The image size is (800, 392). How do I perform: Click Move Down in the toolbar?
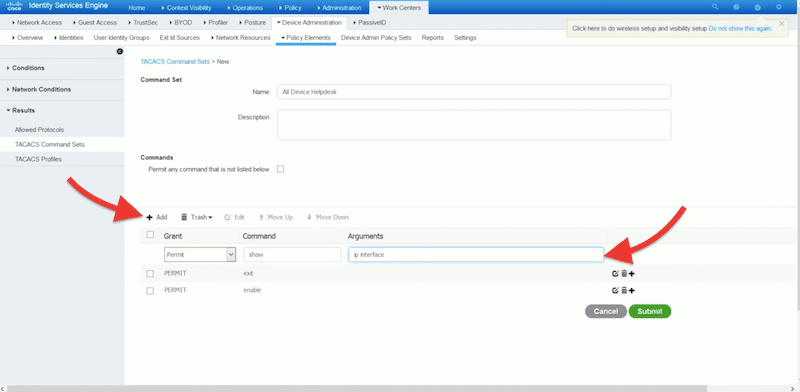[328, 217]
